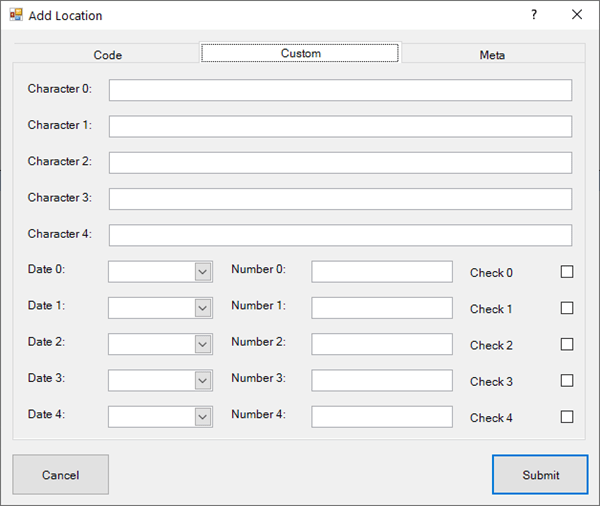Select the Character 4 text box
600x506 pixels.
340,235
